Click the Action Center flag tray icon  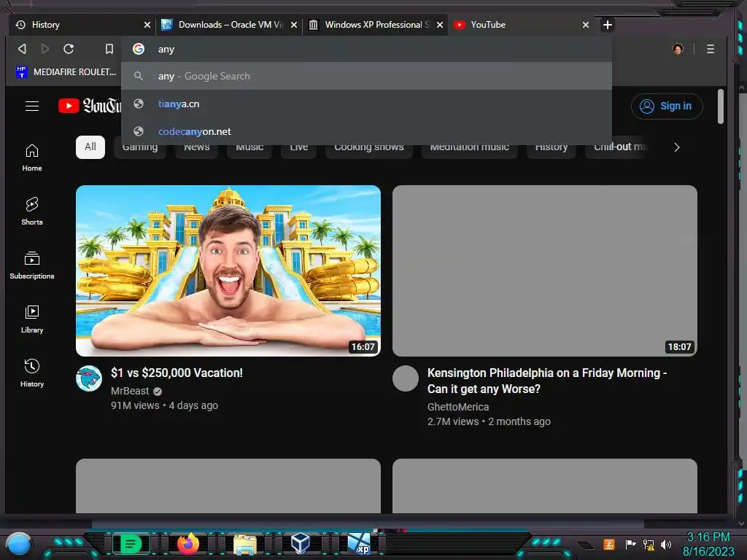click(630, 544)
